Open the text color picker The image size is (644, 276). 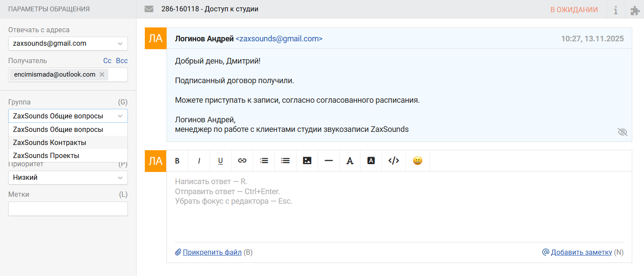(x=350, y=161)
